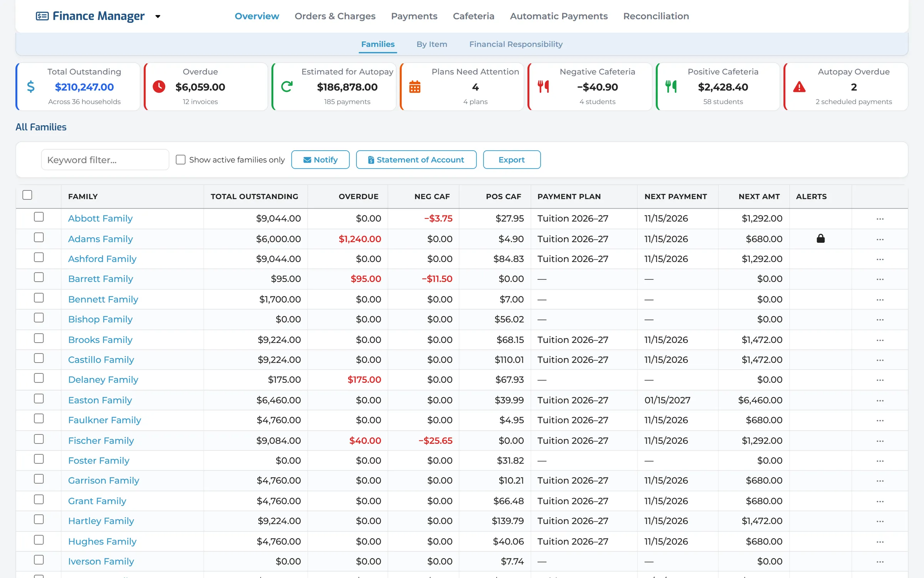Select the Abbott Family row checkbox
The width and height of the screenshot is (924, 578).
[x=39, y=217]
